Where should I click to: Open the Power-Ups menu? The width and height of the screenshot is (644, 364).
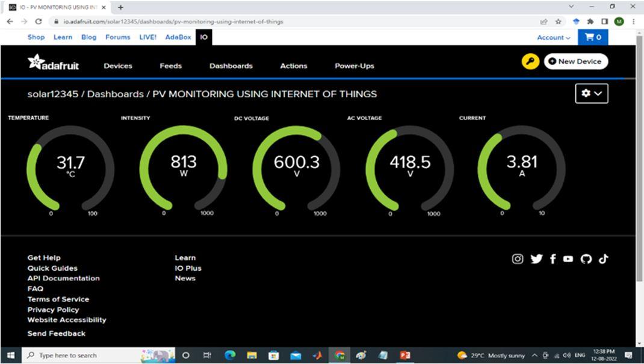tap(355, 66)
